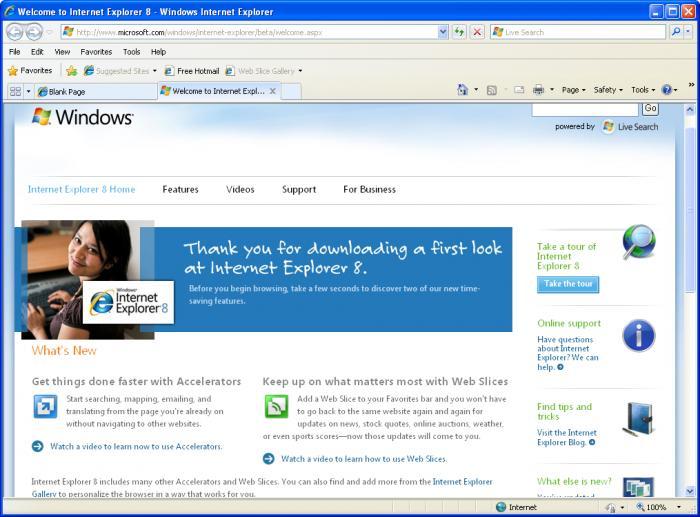The width and height of the screenshot is (700, 517).
Task: Click the blue Help question mark icon
Action: tap(667, 90)
